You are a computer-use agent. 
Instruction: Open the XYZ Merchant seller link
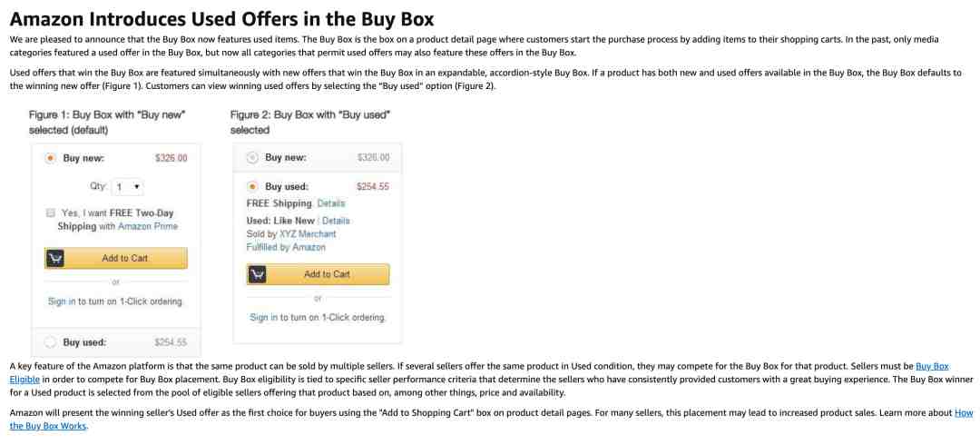[308, 234]
